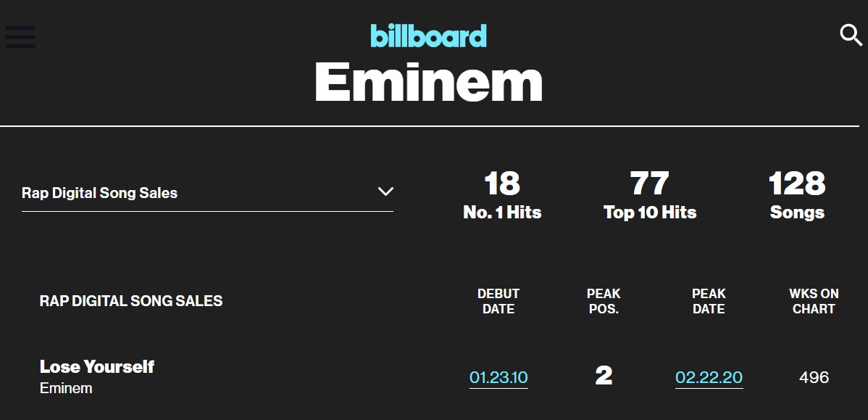The width and height of the screenshot is (868, 420).
Task: Click the 128 Songs stat
Action: (x=797, y=195)
